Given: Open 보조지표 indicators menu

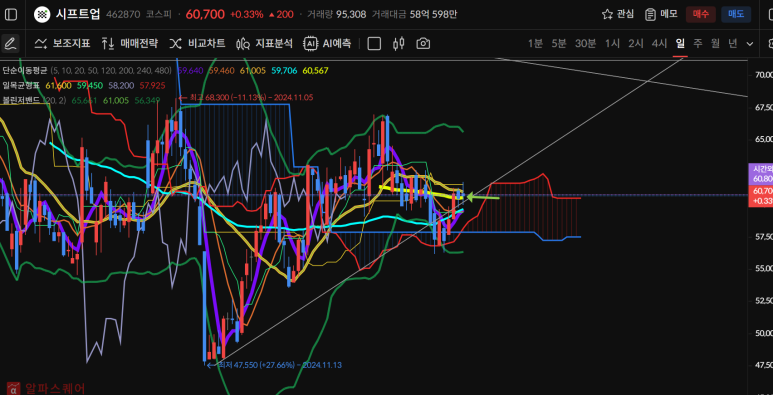Looking at the screenshot, I should (63, 43).
